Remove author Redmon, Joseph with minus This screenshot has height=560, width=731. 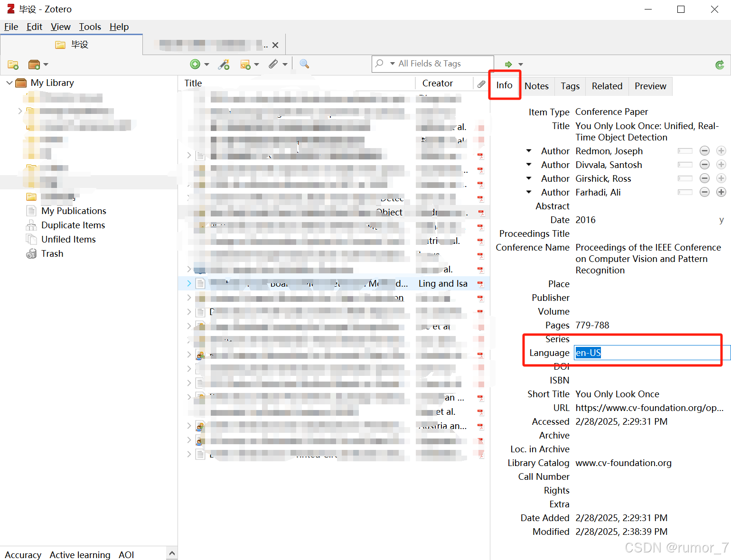(705, 151)
